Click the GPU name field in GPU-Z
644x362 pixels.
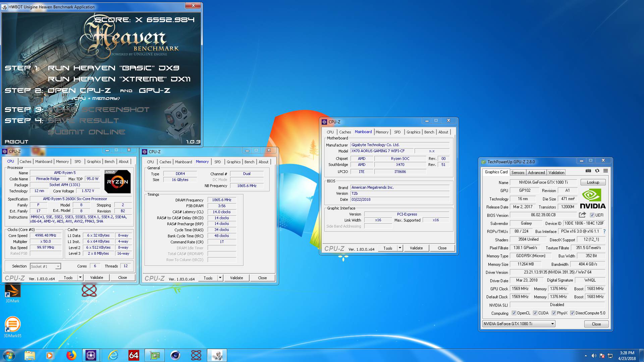[x=543, y=182]
